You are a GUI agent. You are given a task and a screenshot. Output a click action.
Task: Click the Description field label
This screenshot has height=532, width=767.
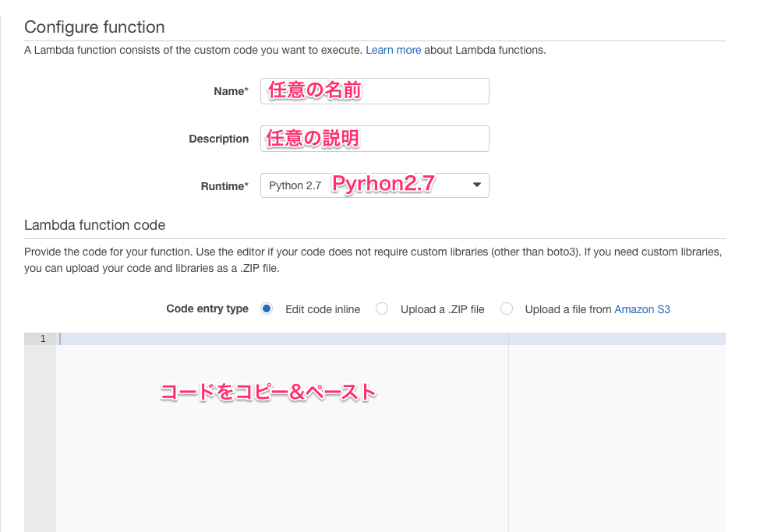coord(218,139)
